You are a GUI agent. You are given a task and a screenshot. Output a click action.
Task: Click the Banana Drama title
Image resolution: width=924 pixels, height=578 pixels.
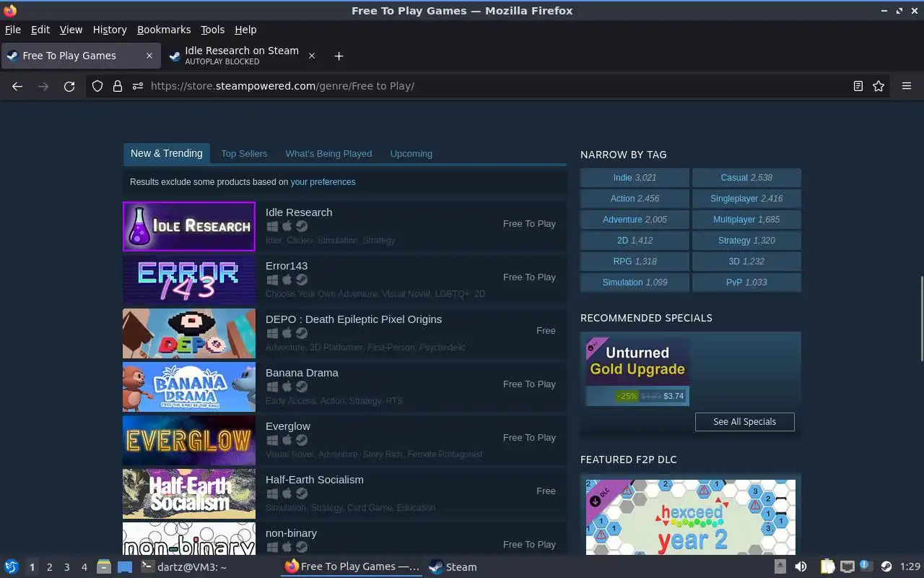pyautogui.click(x=302, y=373)
